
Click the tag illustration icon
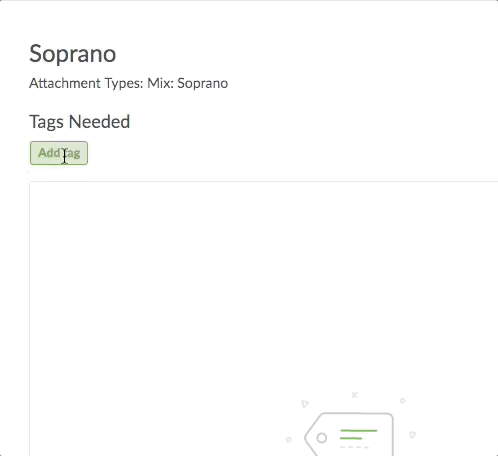click(x=349, y=434)
